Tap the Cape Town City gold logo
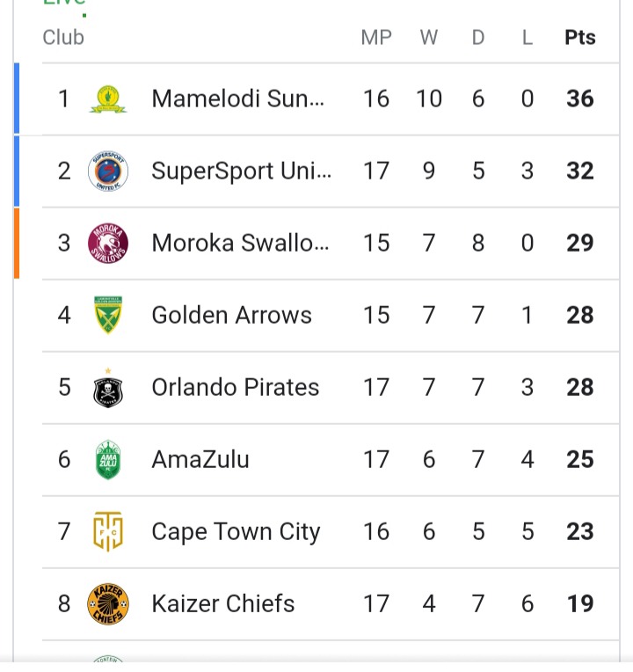The width and height of the screenshot is (633, 672). point(108,531)
